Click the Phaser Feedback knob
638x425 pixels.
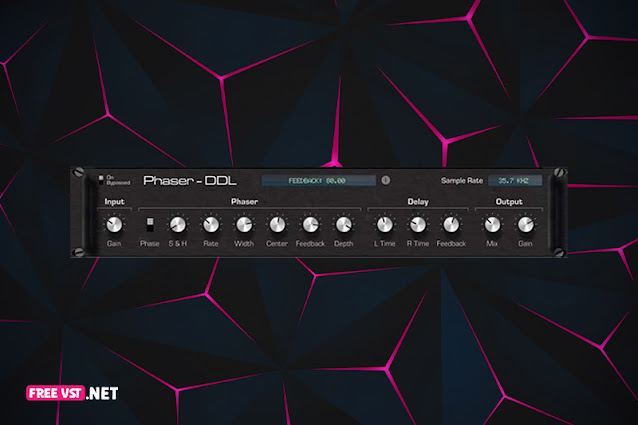pyautogui.click(x=310, y=224)
